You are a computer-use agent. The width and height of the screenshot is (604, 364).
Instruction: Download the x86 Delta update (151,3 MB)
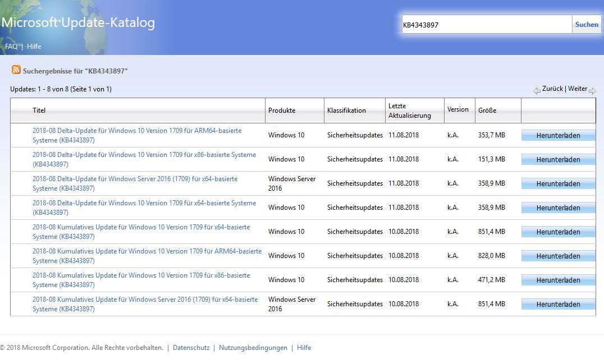(558, 159)
